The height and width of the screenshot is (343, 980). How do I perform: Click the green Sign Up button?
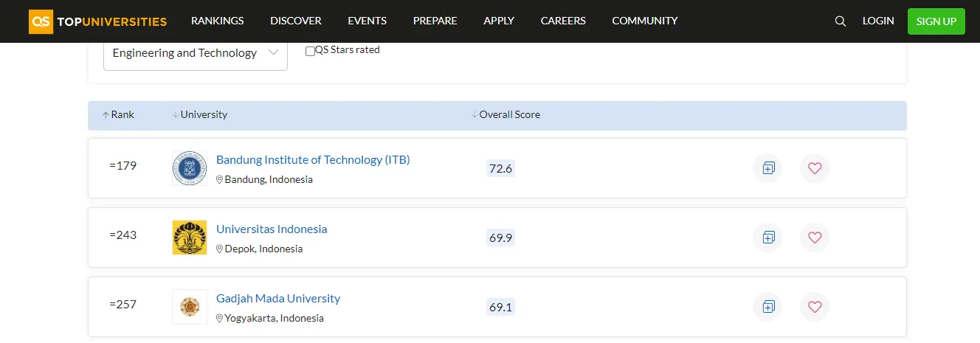point(936,21)
